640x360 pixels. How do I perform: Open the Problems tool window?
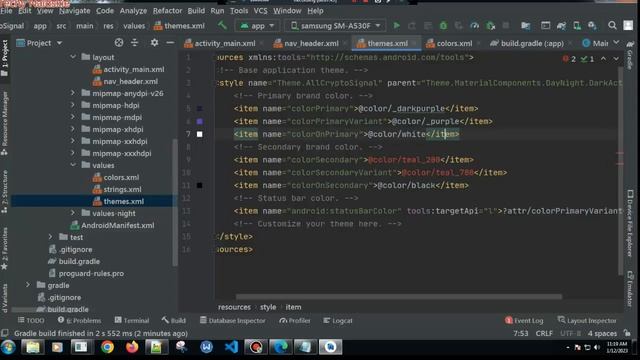(79, 320)
